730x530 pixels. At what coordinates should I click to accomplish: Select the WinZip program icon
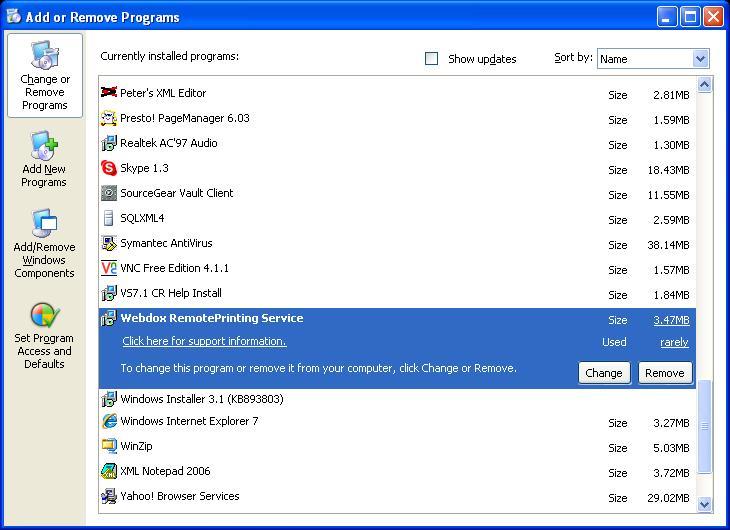pos(109,446)
